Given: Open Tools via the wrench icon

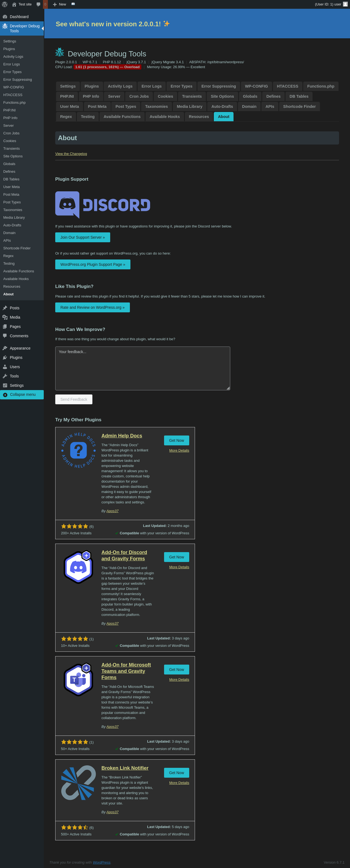Looking at the screenshot, I should pyautogui.click(x=5, y=376).
